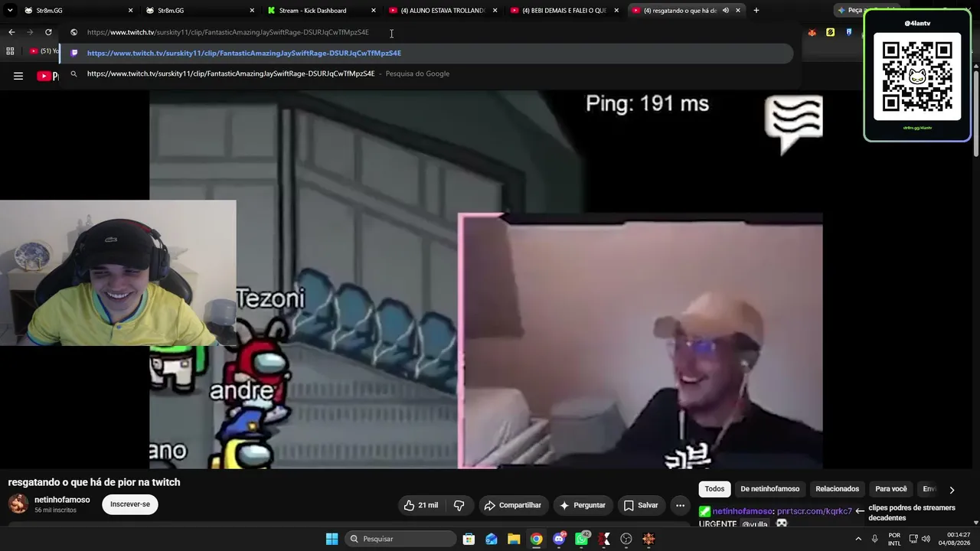
Task: Go back in browser history
Action: pos(11,32)
